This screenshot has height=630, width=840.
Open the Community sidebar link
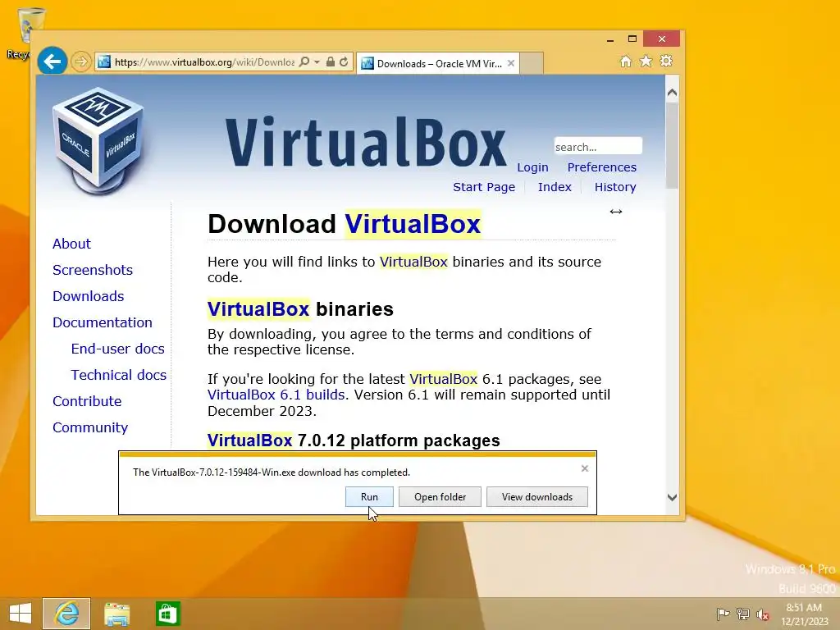click(x=90, y=427)
